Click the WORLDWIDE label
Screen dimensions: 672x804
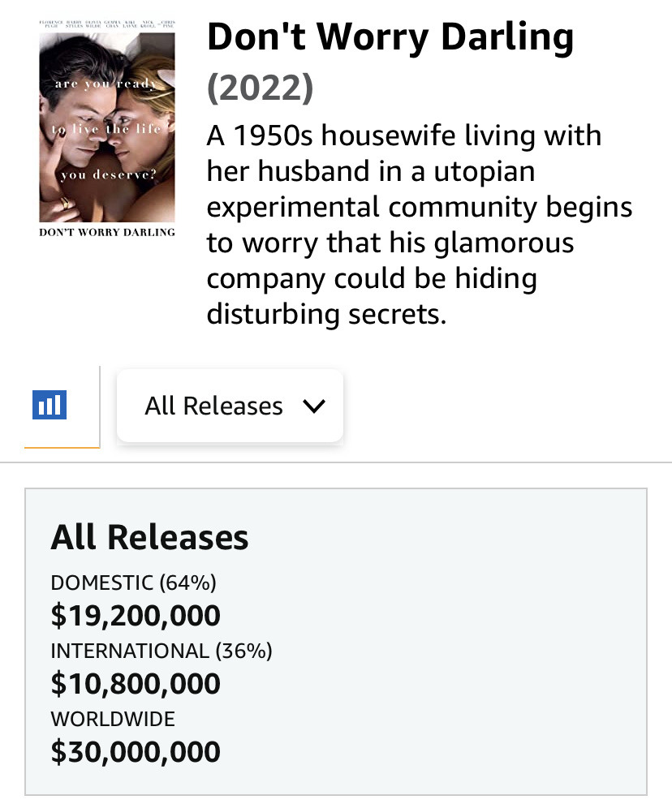click(x=113, y=719)
